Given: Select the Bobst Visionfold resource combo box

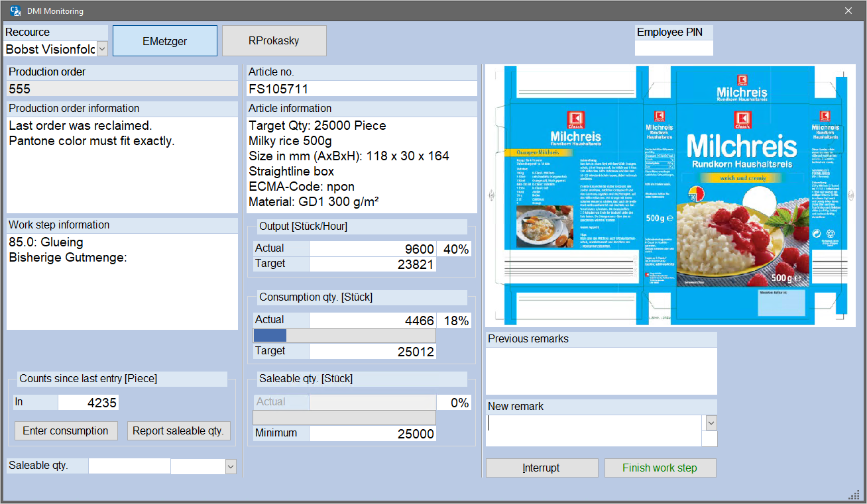Looking at the screenshot, I should 56,49.
